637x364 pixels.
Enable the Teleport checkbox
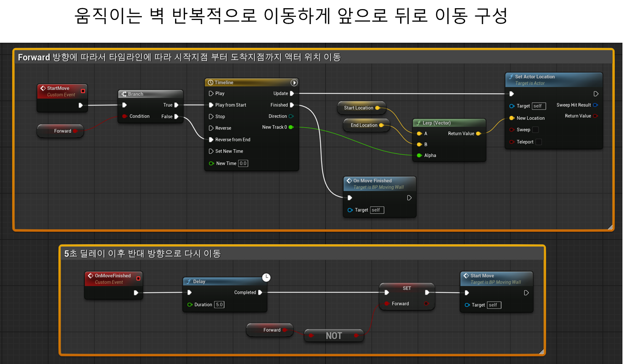pyautogui.click(x=539, y=142)
